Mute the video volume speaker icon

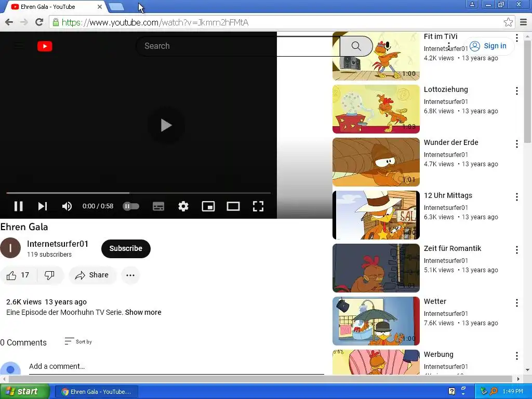point(67,206)
